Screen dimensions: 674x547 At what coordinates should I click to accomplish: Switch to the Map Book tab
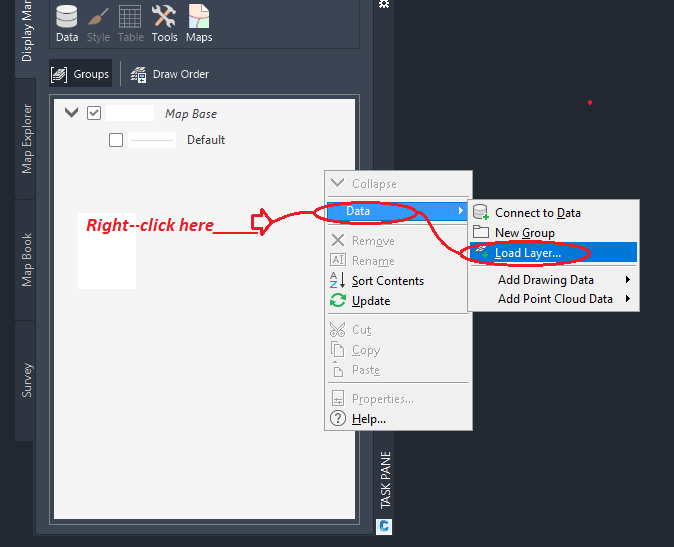[x=26, y=260]
